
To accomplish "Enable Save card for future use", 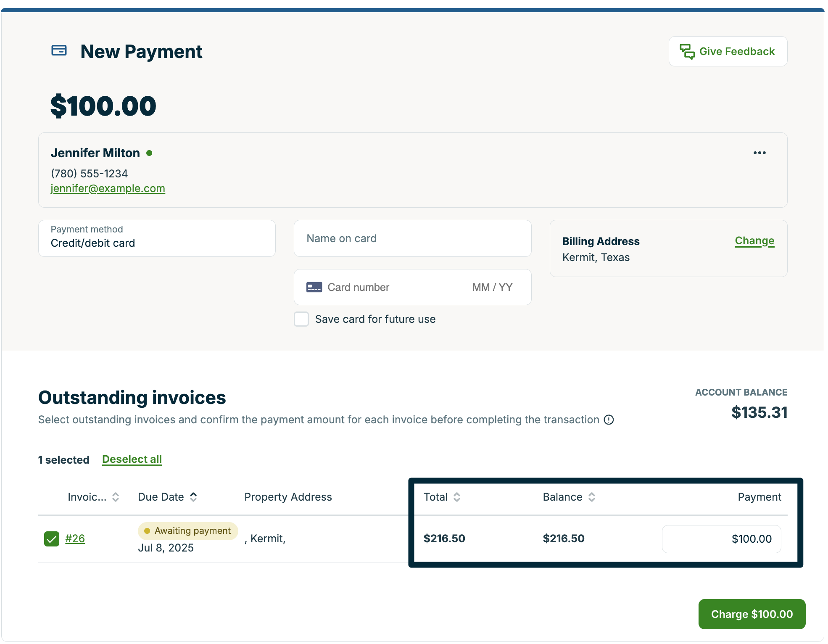I will coord(301,319).
